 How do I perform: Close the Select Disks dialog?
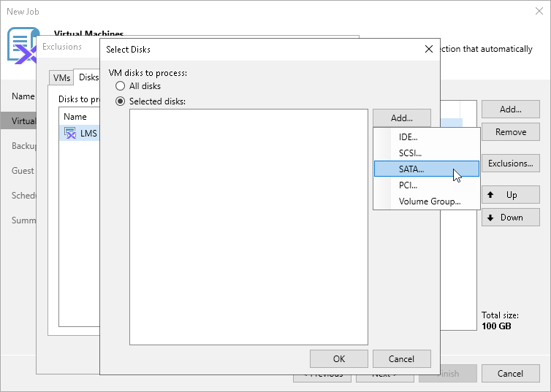(429, 49)
